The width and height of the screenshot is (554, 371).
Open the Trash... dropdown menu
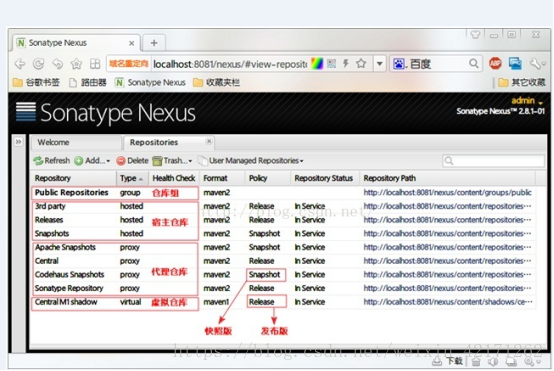(172, 161)
